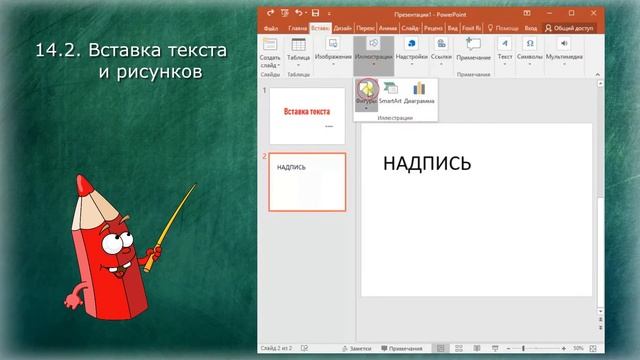Image resolution: width=640 pixels, height=360 pixels.
Task: Open the Файл tab
Action: pos(271,28)
